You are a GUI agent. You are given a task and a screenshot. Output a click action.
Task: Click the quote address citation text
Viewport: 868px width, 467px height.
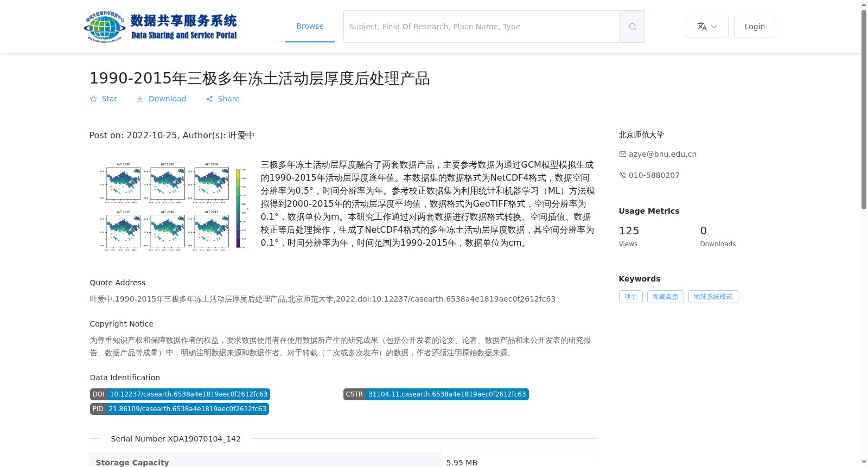tap(323, 299)
